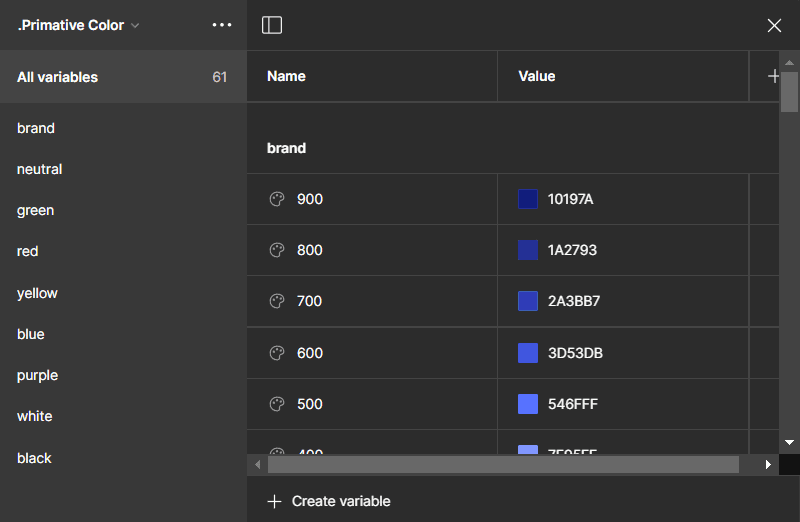Viewport: 800px width, 522px height.
Task: Open color swatch for 10197A
Action: coord(528,199)
